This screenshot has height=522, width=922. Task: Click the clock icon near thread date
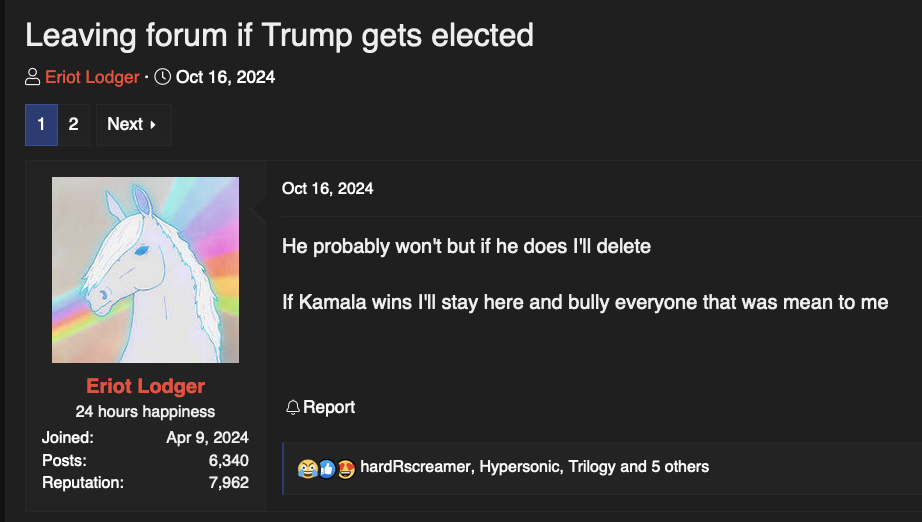tap(163, 77)
